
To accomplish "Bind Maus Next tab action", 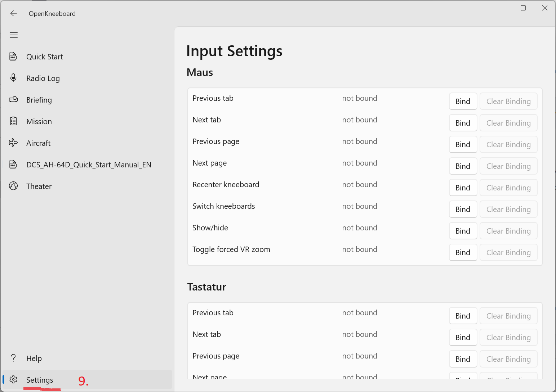I will pos(463,123).
